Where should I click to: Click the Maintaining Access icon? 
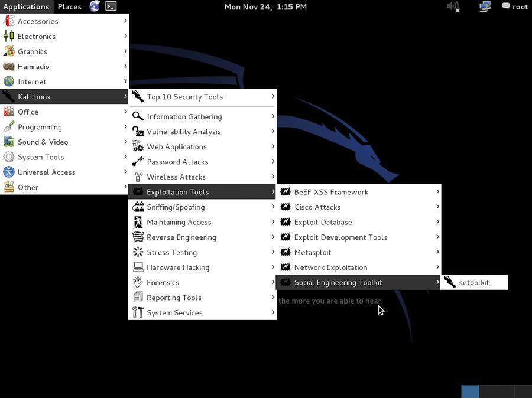point(138,222)
